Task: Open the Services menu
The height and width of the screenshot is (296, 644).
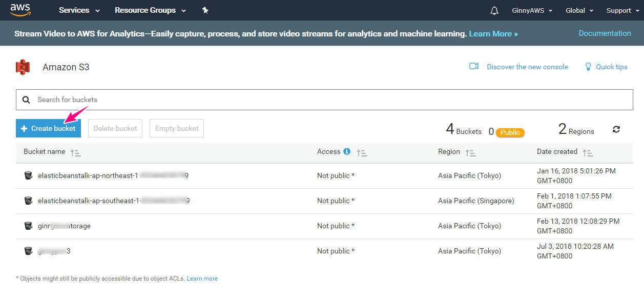Action: (79, 10)
